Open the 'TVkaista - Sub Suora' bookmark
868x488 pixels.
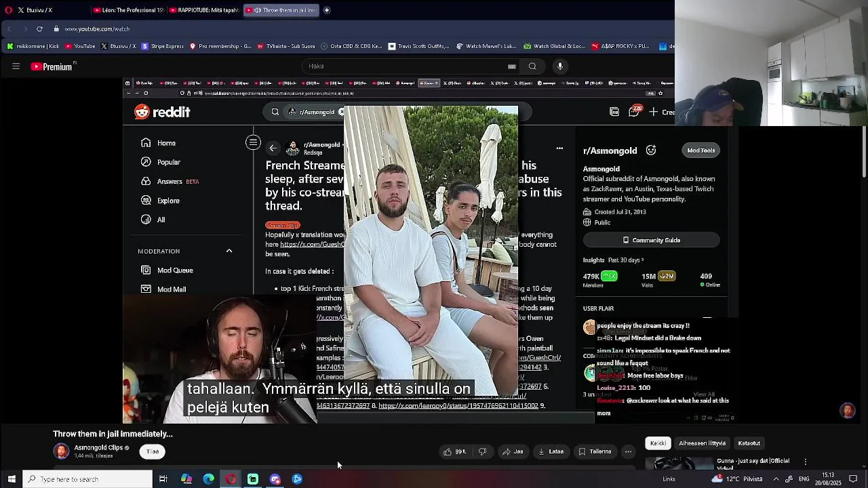click(x=286, y=46)
